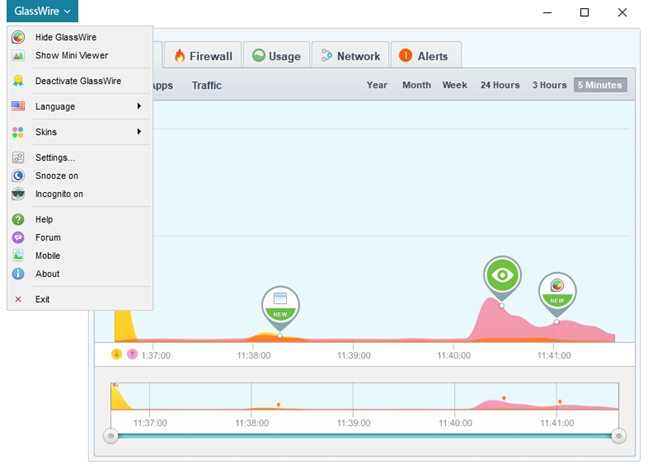Switch to the Firewall tab
Image resolution: width=648 pixels, height=469 pixels.
click(x=203, y=55)
